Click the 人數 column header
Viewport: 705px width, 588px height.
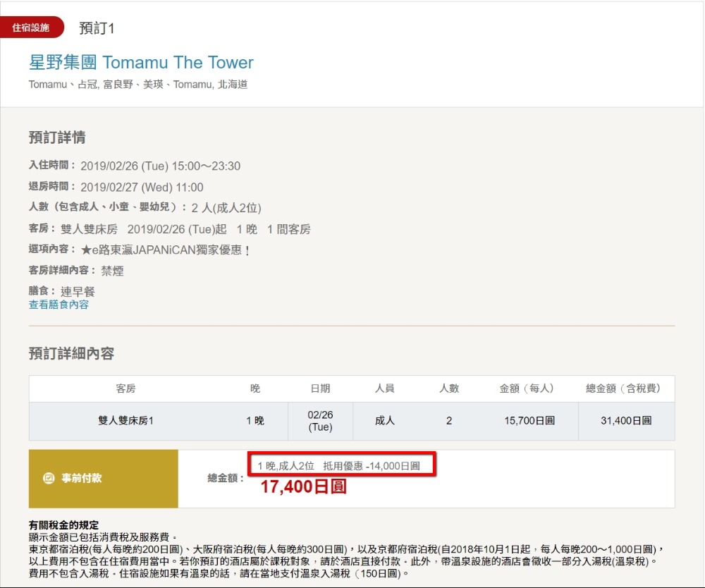[x=449, y=388]
